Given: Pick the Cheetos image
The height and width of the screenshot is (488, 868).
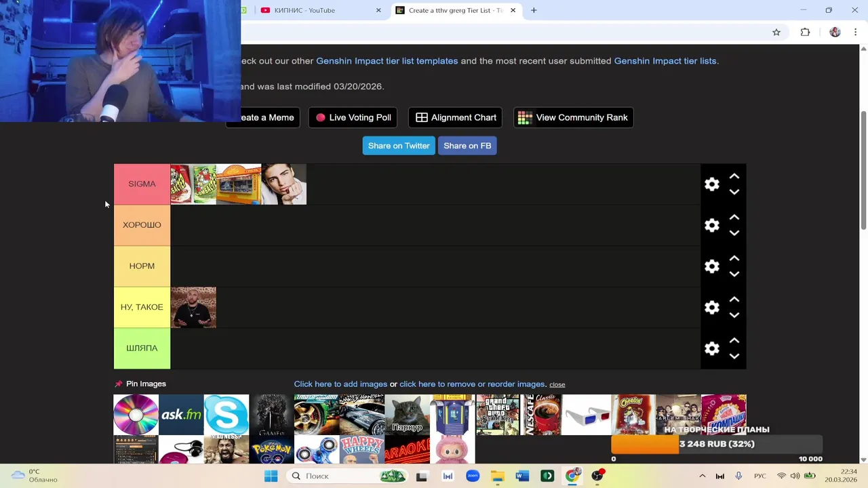Looking at the screenshot, I should [633, 415].
